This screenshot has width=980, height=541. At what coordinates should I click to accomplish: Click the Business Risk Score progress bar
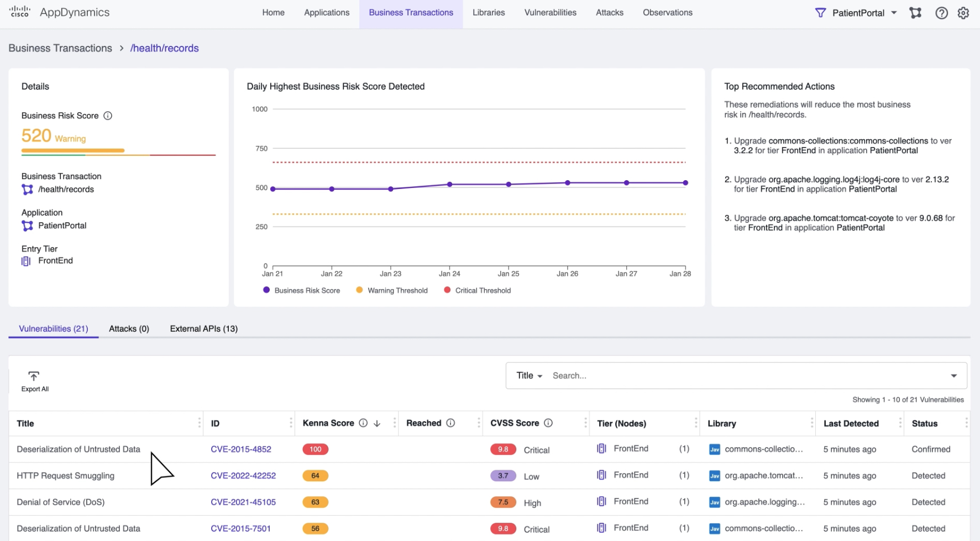coord(118,151)
